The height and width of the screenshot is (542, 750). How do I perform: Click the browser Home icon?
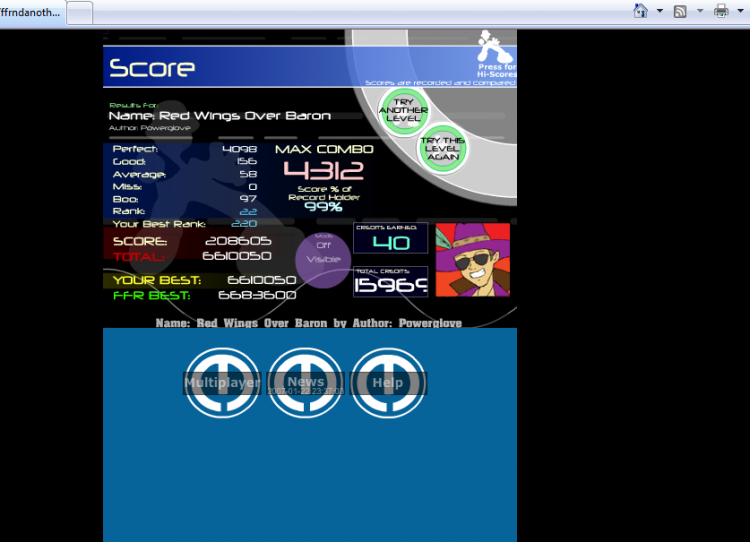click(640, 11)
